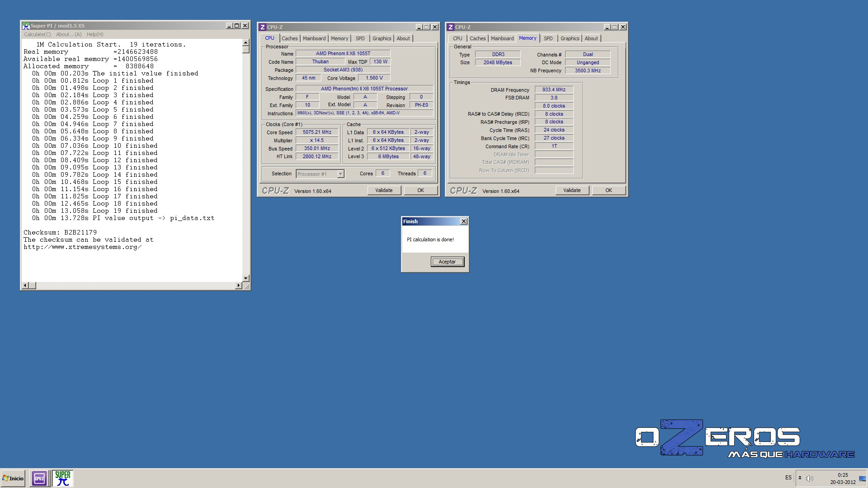Screen dimensions: 868x488
Task: Click the volume speaker tray icon
Action: (809, 478)
